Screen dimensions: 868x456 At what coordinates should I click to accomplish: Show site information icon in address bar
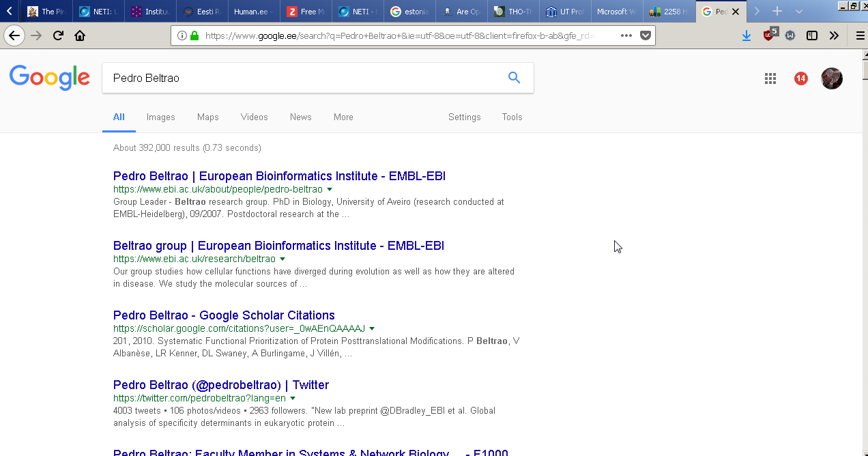[x=182, y=36]
